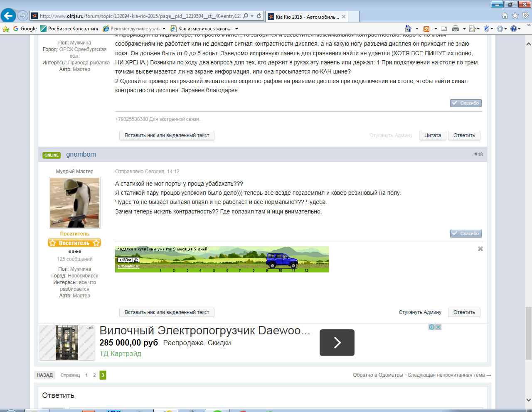Image resolution: width=532 pixels, height=412 pixels.
Task: Click the Home icon in command bar
Action: click(408, 29)
